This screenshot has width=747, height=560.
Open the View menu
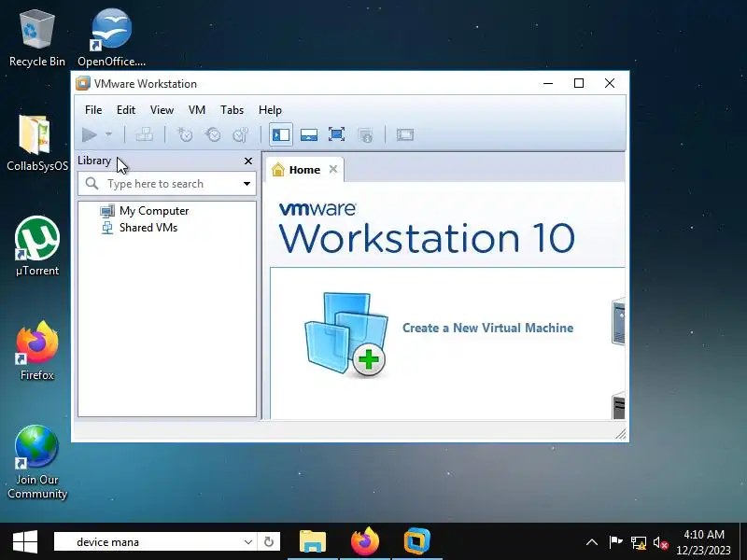(162, 110)
